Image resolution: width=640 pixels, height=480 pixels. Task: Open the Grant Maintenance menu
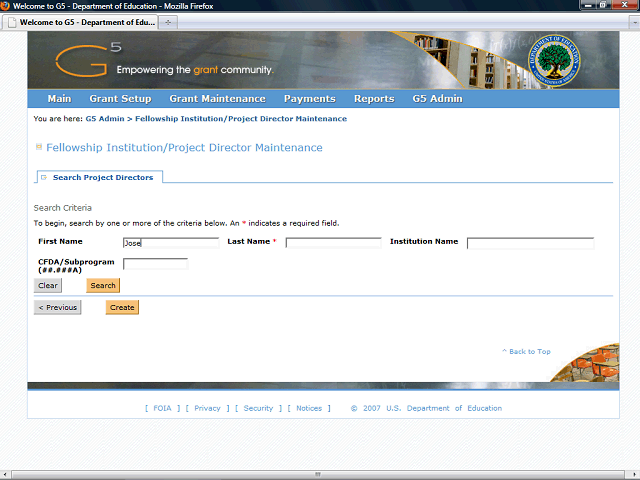pyautogui.click(x=217, y=99)
